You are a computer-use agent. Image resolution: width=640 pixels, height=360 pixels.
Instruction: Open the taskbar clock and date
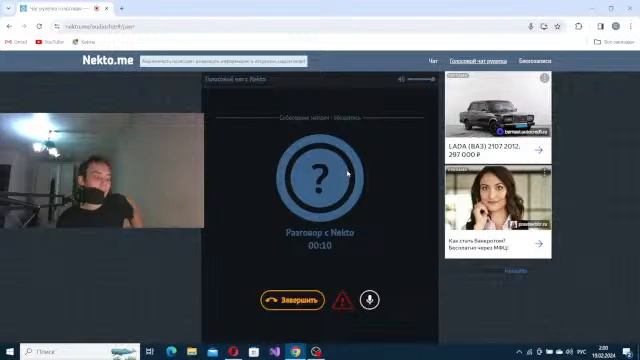click(604, 352)
